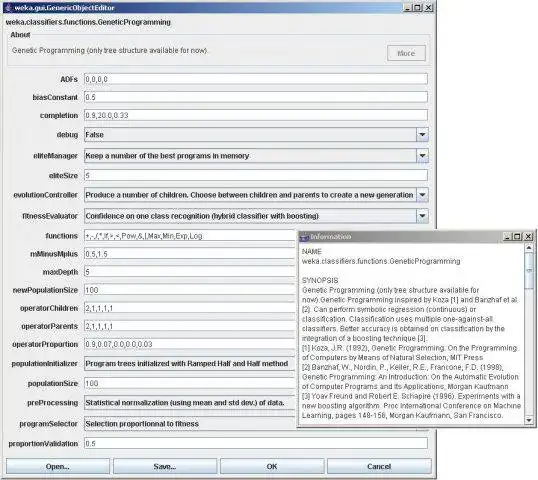Click the evolutionController label

(x=46, y=195)
